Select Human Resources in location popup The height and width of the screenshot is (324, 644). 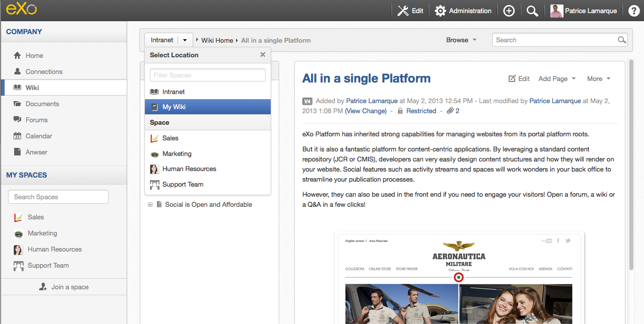tap(208, 169)
